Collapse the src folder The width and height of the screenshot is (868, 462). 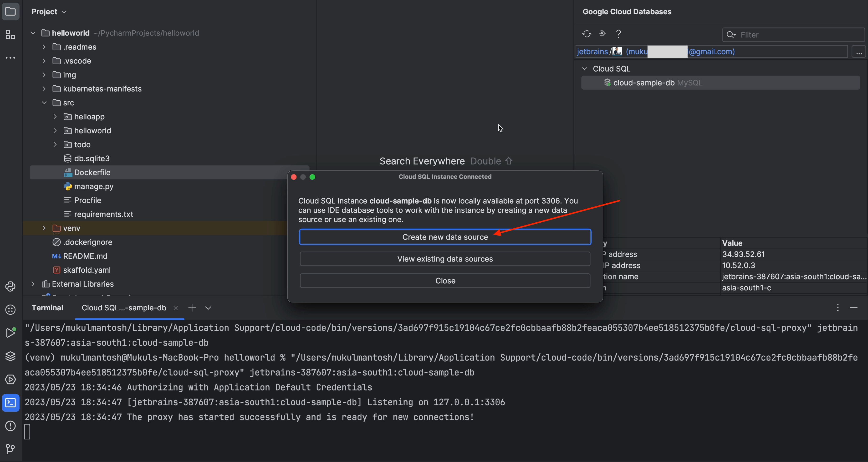point(44,103)
